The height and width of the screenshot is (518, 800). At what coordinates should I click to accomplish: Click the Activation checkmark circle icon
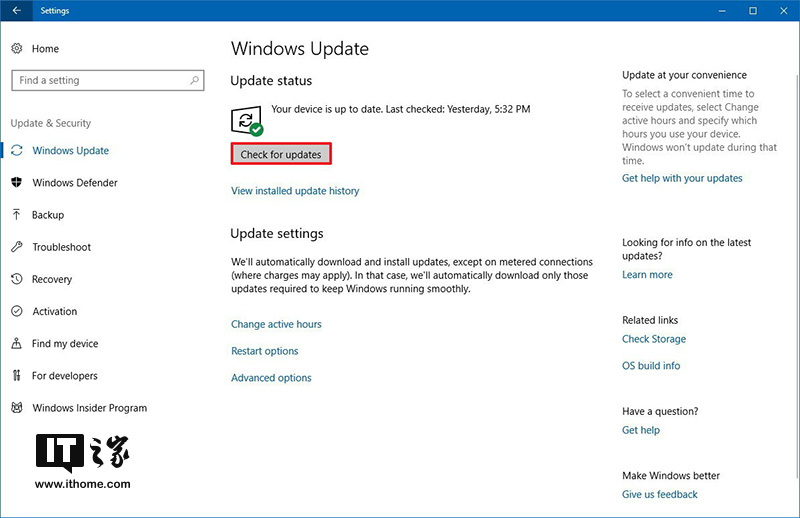[x=17, y=311]
